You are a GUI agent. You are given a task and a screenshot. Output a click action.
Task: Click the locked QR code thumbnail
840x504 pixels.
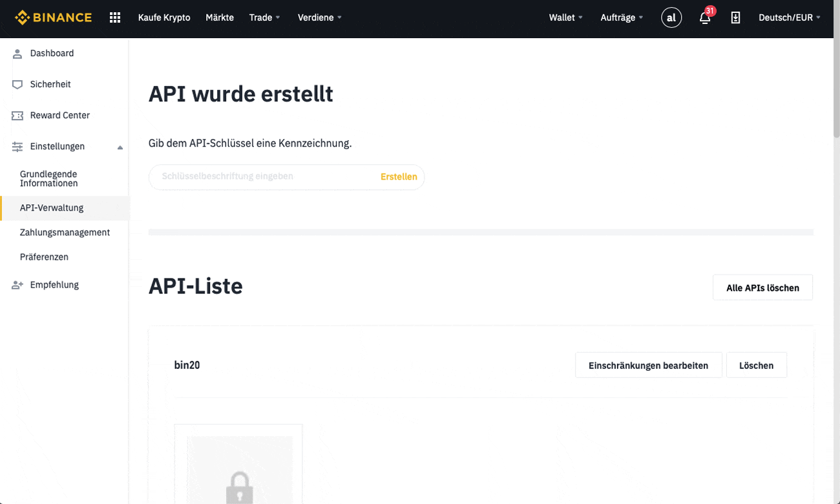point(239,468)
